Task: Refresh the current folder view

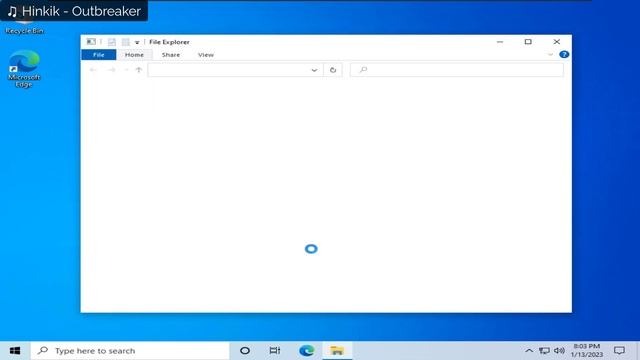Action: click(x=333, y=70)
